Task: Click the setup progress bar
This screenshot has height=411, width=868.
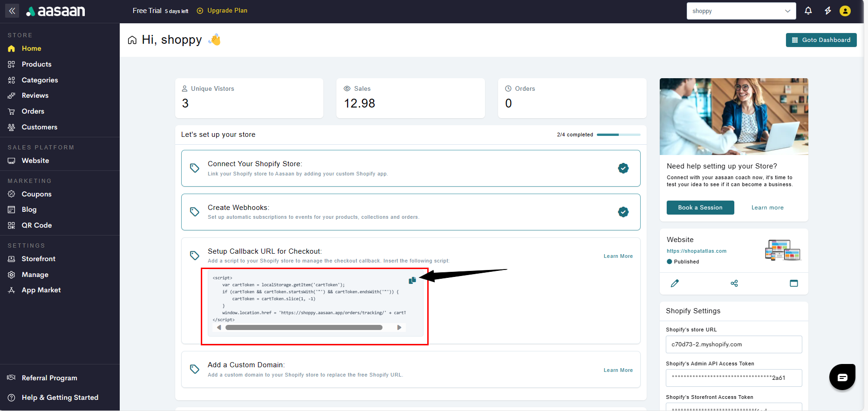Action: click(618, 135)
